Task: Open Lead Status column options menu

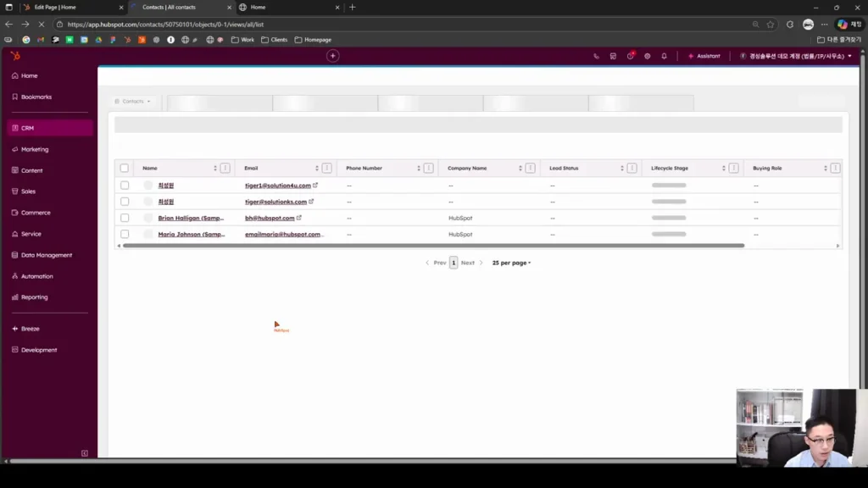Action: [x=632, y=169]
